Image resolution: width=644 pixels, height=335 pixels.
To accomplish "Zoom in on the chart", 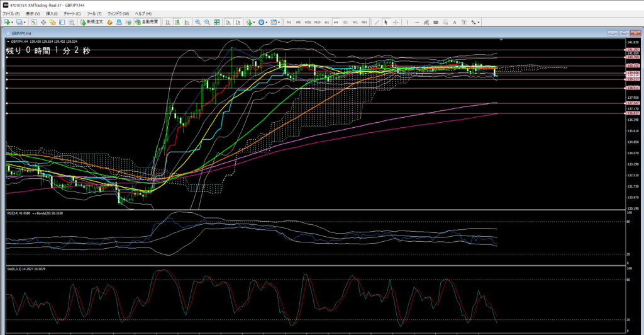I will pyautogui.click(x=197, y=22).
